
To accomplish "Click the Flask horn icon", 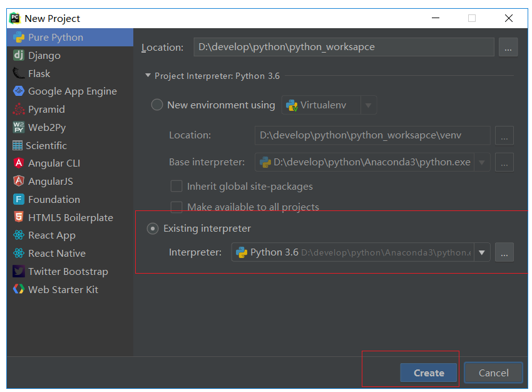I will 19,73.
